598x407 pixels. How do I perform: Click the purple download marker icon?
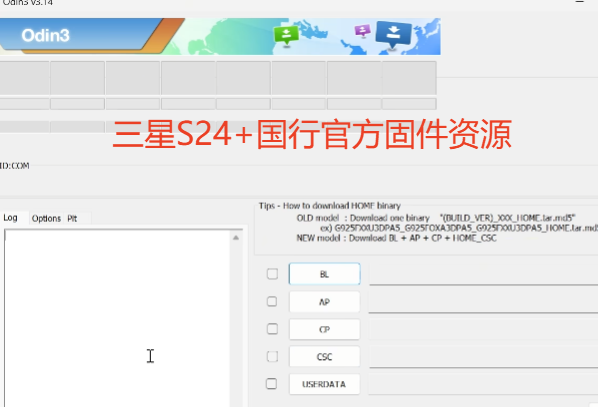click(362, 31)
